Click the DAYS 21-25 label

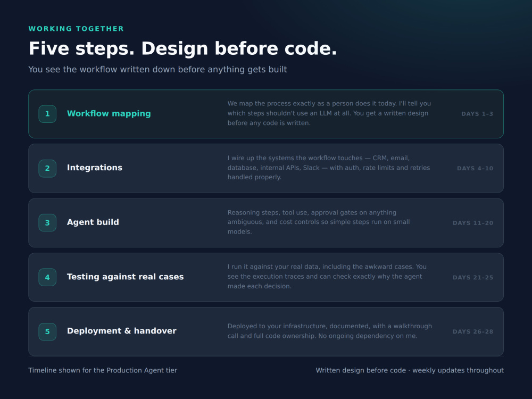click(473, 278)
